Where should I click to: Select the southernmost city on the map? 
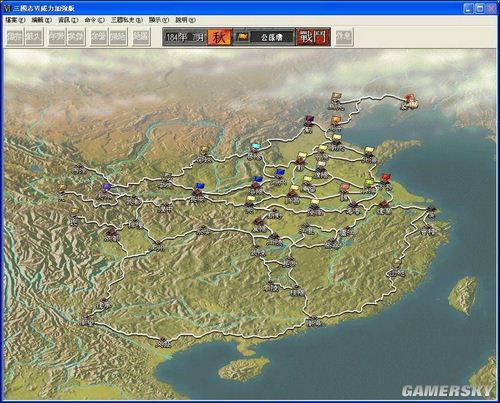pyautogui.click(x=163, y=342)
